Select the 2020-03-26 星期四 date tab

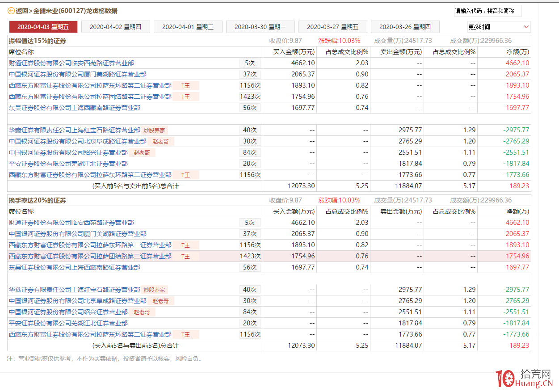tap(405, 27)
